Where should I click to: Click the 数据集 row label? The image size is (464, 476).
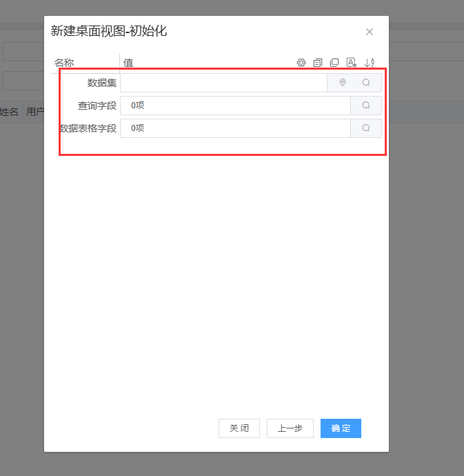tap(102, 83)
